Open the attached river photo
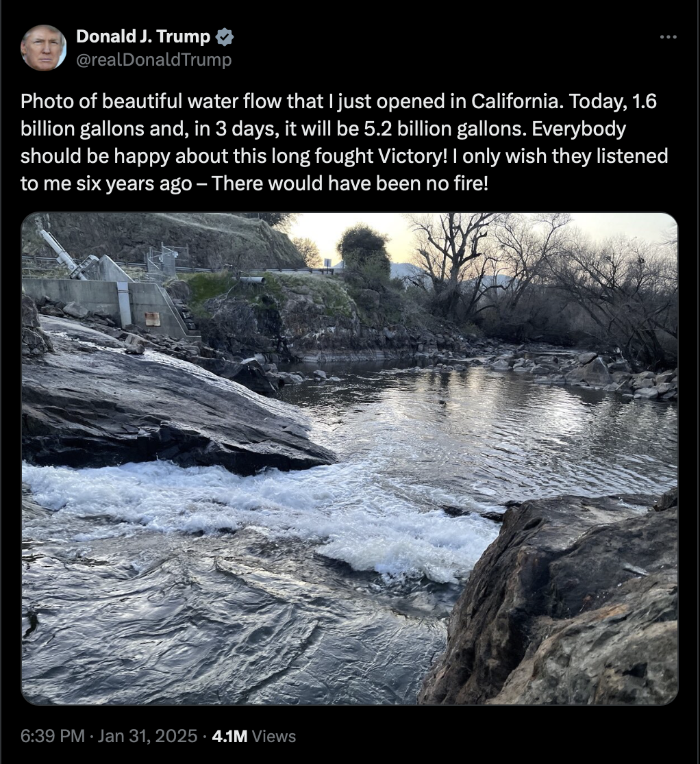Screen dimensions: 700x764 [349, 459]
